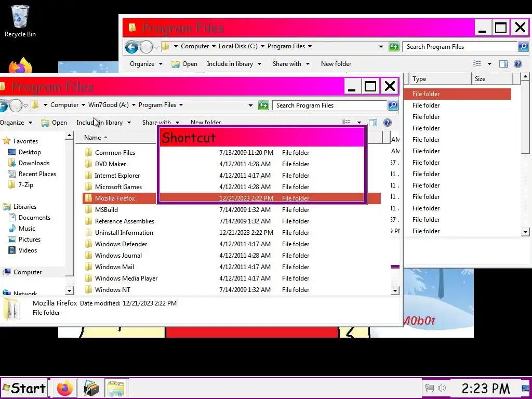This screenshot has width=532, height=399.
Task: Click the Computer breadcrumb in the rear window
Action: 195,46
